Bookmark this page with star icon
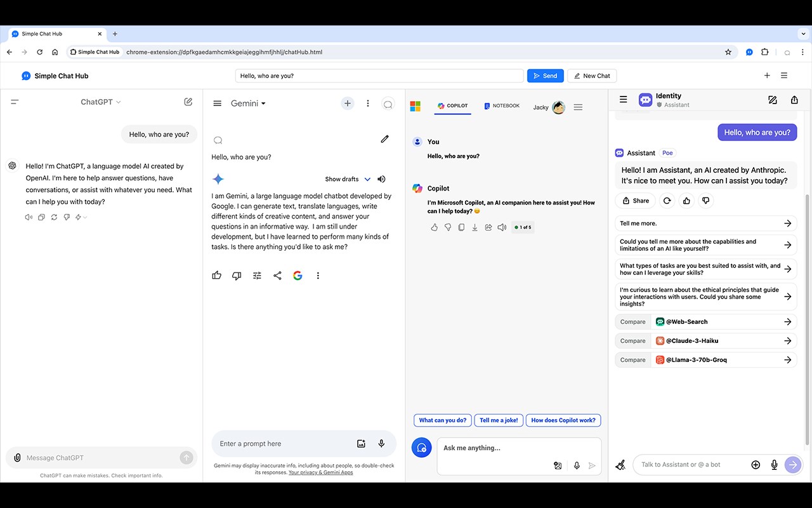812x508 pixels. pos(728,52)
